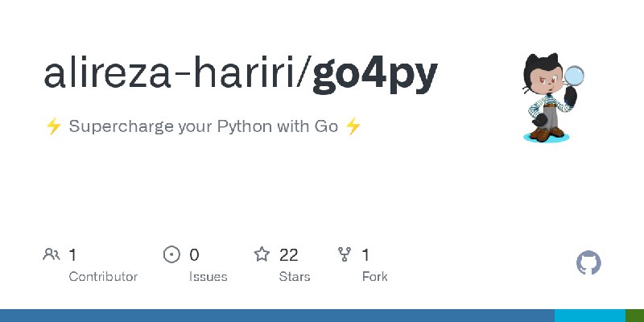Click the Contributor label
This screenshot has width=644, height=322.
[x=103, y=277]
